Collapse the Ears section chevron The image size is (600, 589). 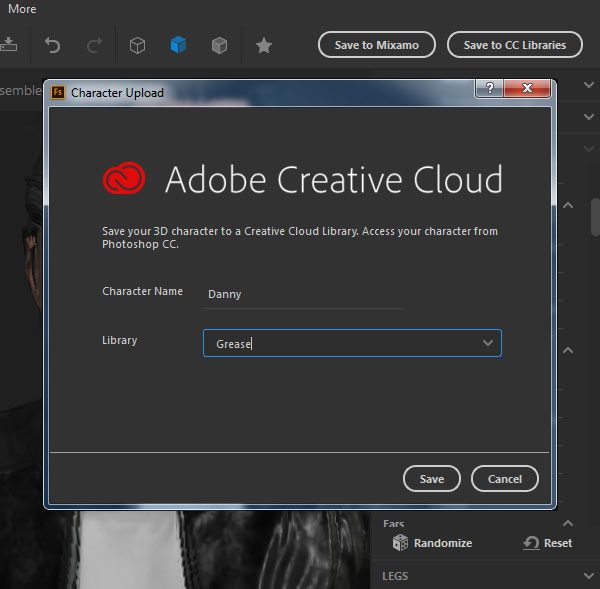coord(568,523)
